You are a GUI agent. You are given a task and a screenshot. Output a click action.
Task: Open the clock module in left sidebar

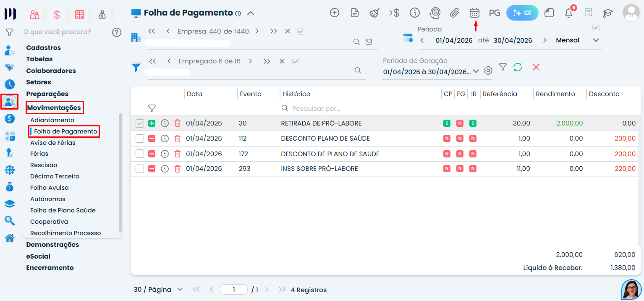click(10, 84)
